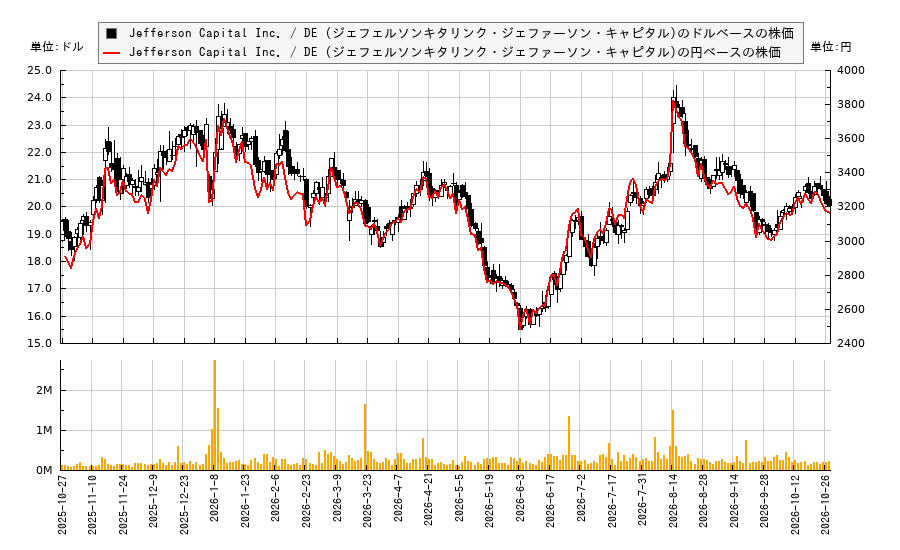Click the dollar-based stock price legend text
Viewport: 900px width, 550px height.
pyautogui.click(x=461, y=33)
